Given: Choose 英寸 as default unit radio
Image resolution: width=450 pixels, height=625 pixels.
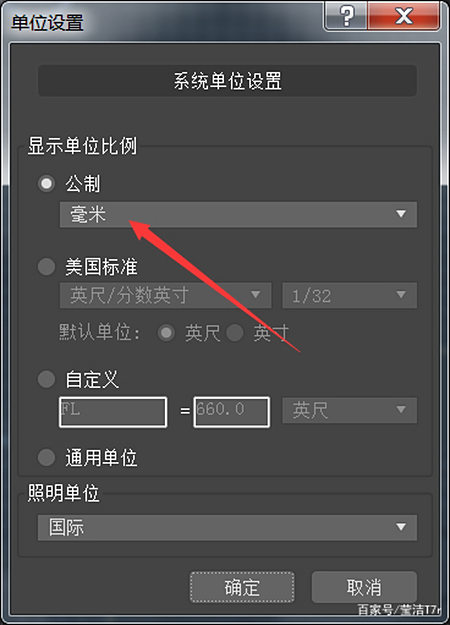Looking at the screenshot, I should [235, 333].
